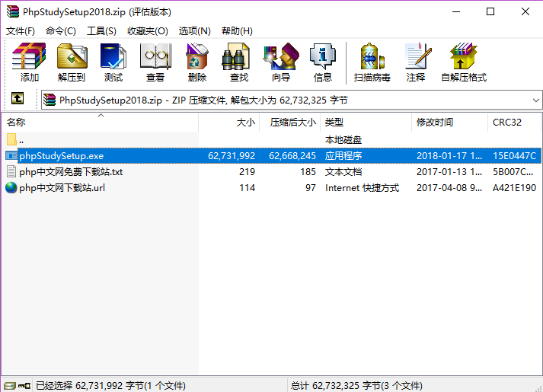Click the 应用程序 type cell

[343, 156]
